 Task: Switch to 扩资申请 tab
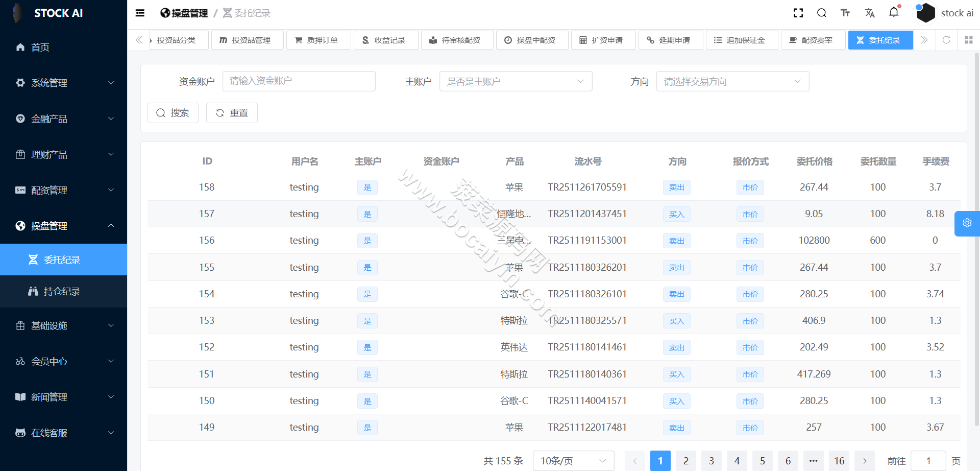coord(604,40)
